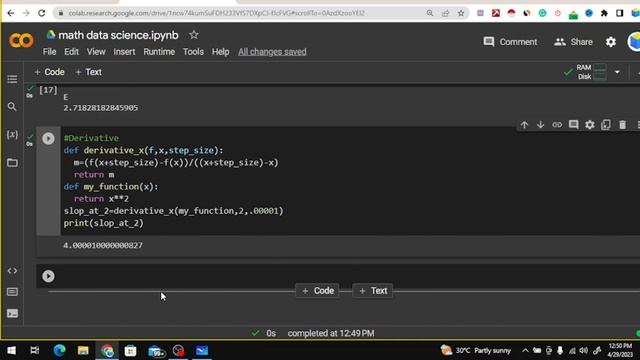This screenshot has width=640, height=360.
Task: Go back in browser history
Action: [x=11, y=13]
